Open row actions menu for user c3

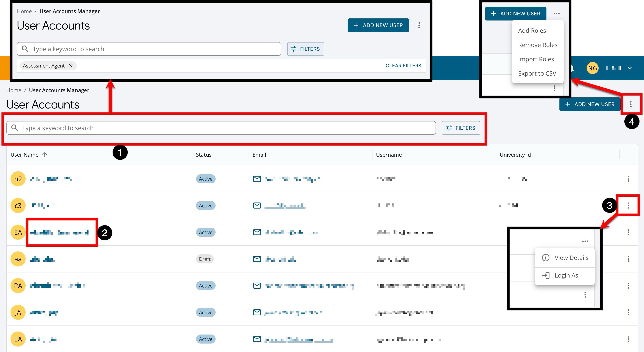coord(628,206)
